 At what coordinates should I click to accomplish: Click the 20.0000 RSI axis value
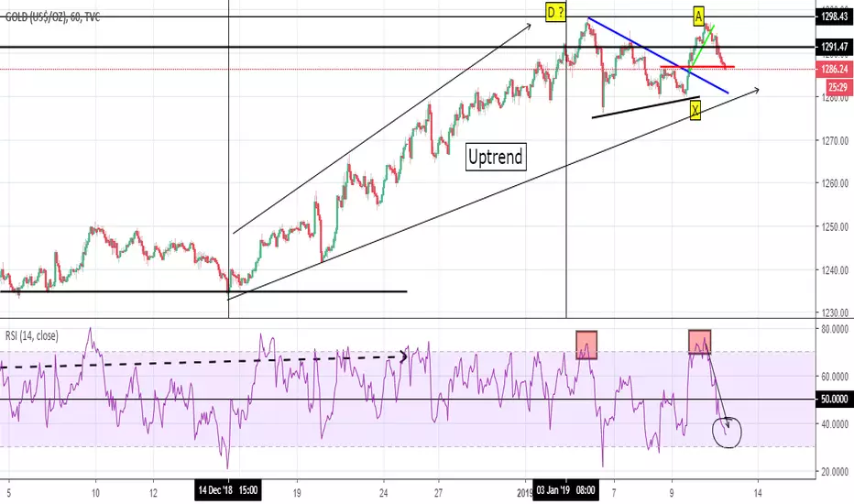coord(835,472)
